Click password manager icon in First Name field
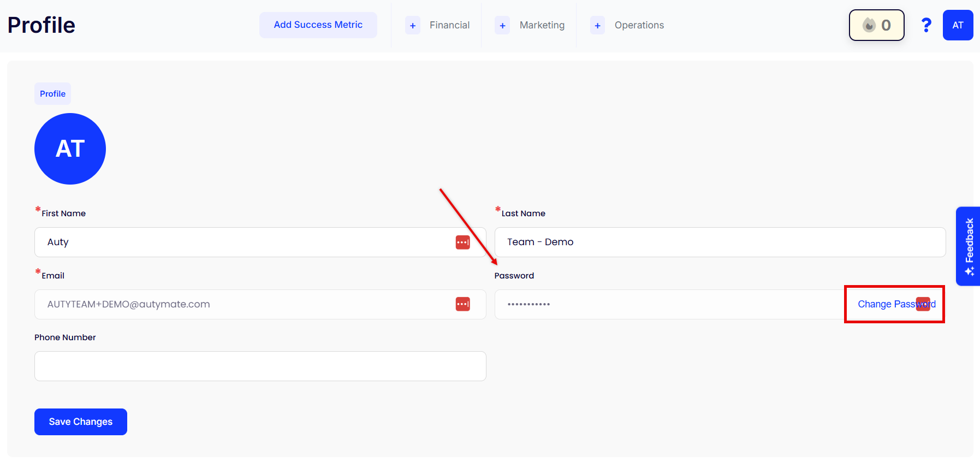Image resolution: width=980 pixels, height=462 pixels. 462,242
